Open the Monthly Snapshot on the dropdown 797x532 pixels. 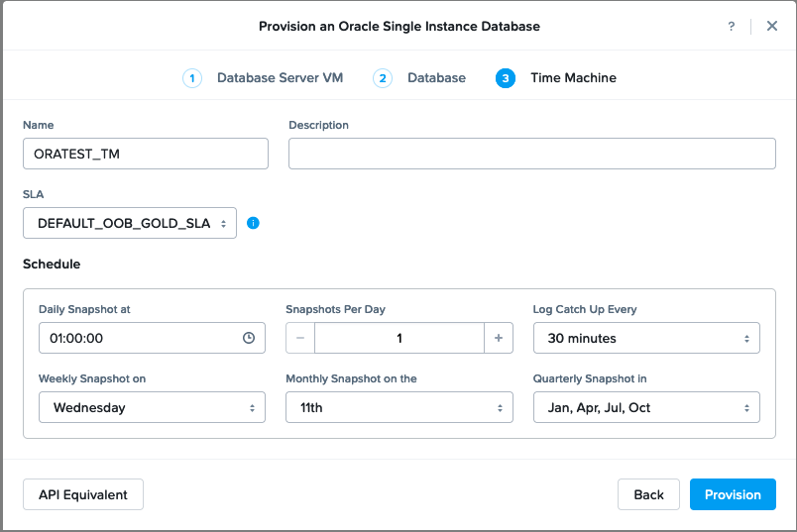pyautogui.click(x=399, y=407)
